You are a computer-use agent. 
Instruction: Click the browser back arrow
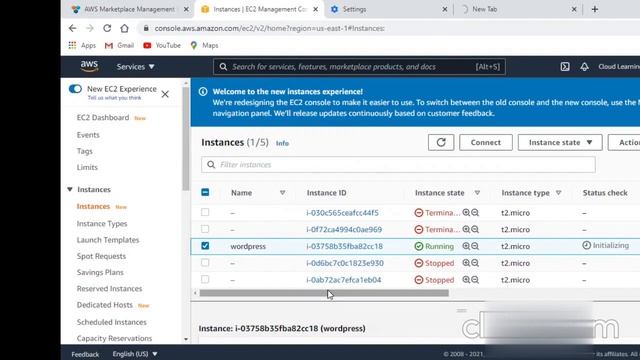click(x=73, y=28)
